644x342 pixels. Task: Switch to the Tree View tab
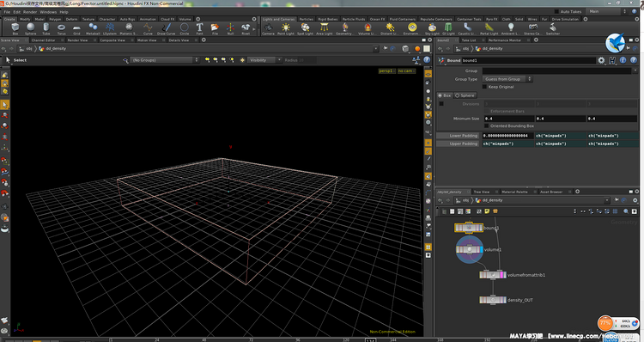click(x=482, y=192)
